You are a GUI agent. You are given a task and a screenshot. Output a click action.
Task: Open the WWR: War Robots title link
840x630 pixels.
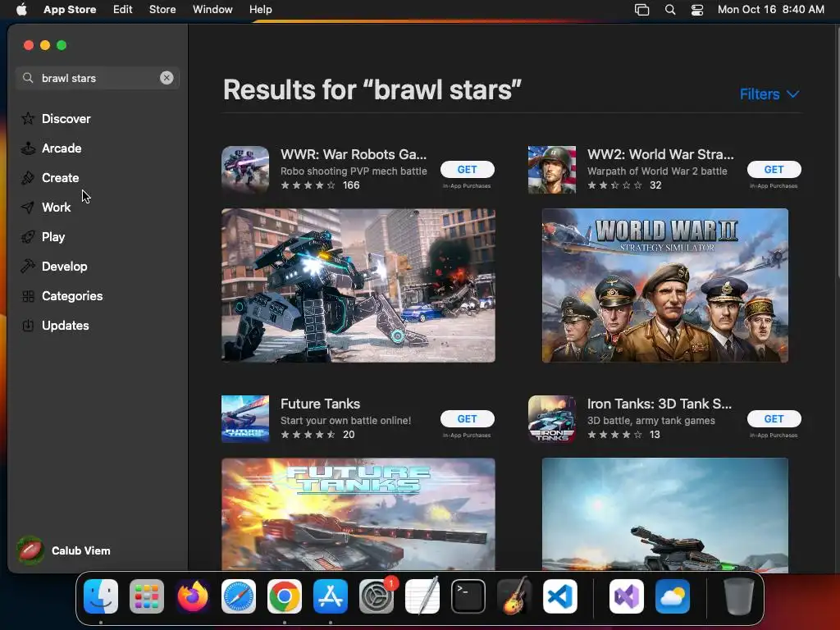pos(354,154)
